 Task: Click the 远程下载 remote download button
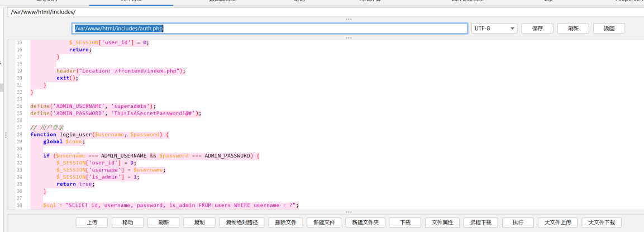[x=480, y=222]
